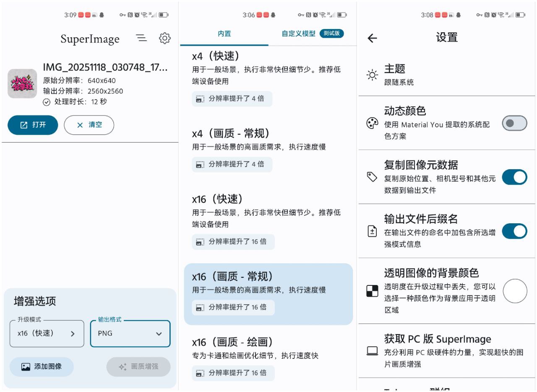Viewport: 537px width, 392px height.
Task: Open the transparent background color picker
Action: coord(514,290)
